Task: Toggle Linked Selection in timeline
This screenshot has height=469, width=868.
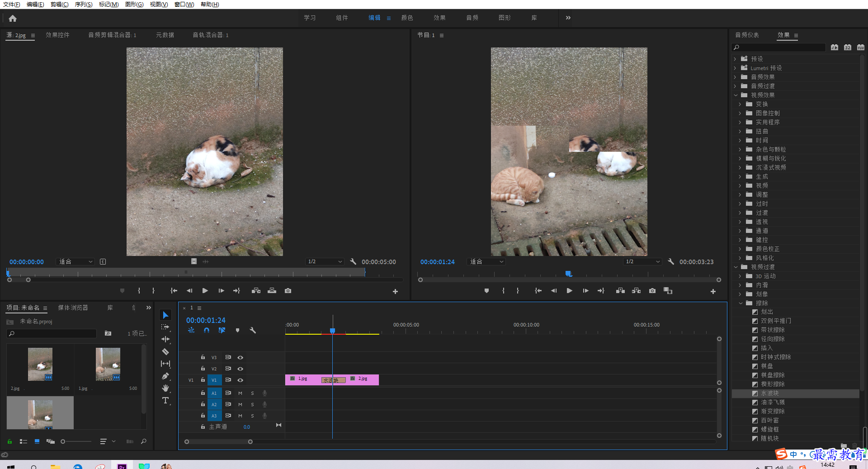Action: pos(222,331)
